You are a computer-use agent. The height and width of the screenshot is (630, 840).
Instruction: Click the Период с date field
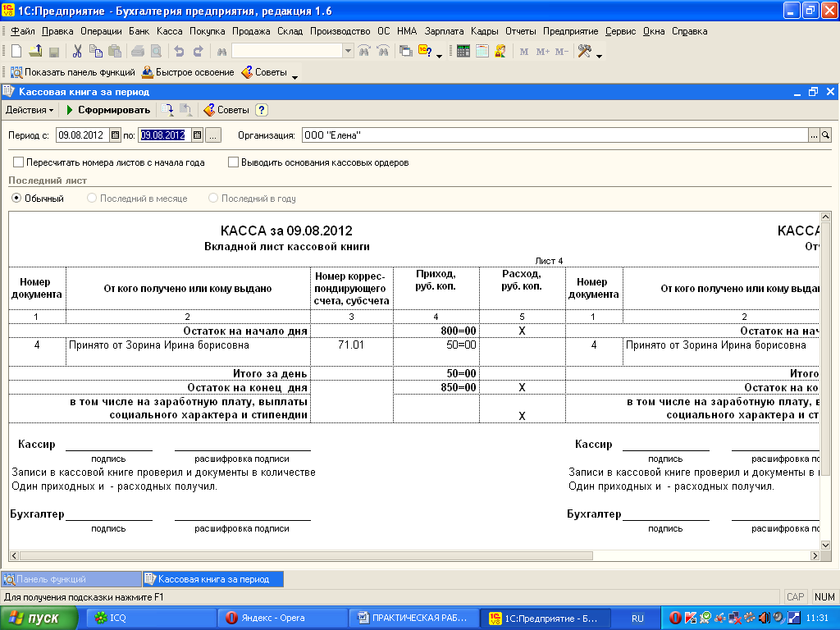(83, 135)
